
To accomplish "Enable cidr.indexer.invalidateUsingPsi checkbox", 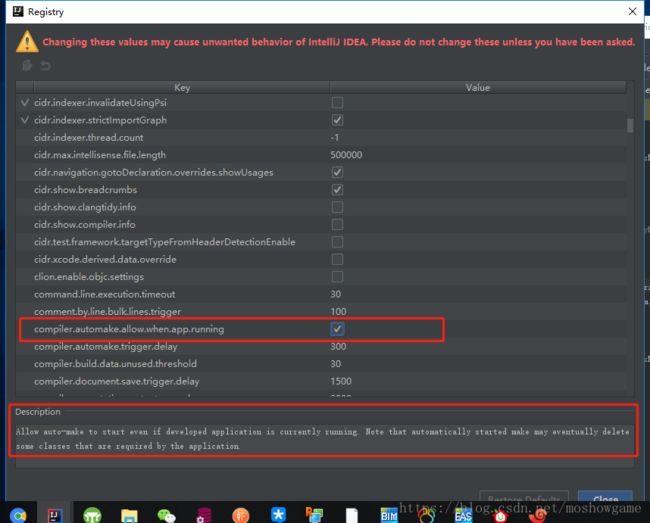I will click(337, 102).
